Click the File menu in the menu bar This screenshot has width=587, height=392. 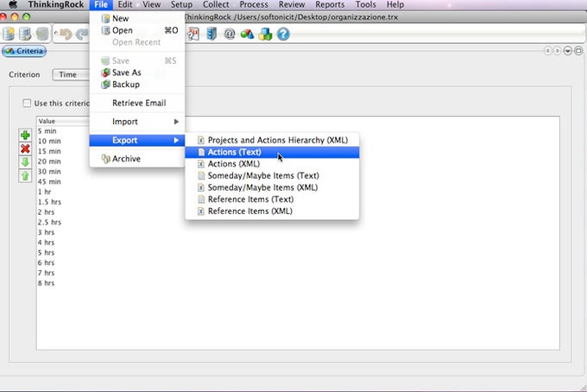click(101, 4)
